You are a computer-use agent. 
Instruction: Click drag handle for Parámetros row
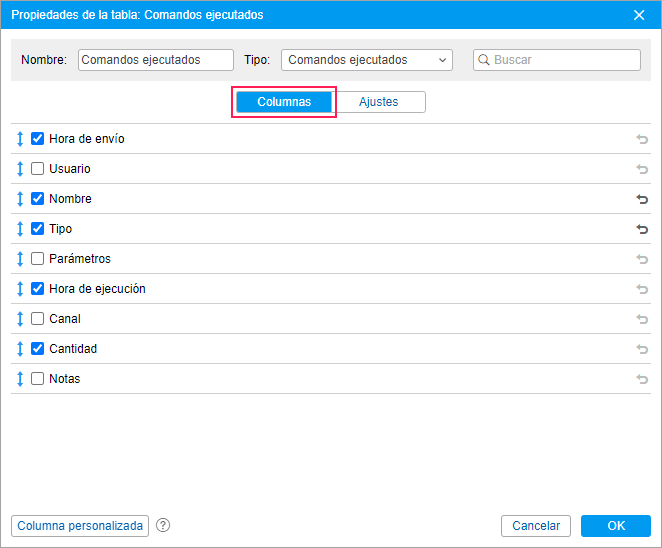click(x=20, y=259)
